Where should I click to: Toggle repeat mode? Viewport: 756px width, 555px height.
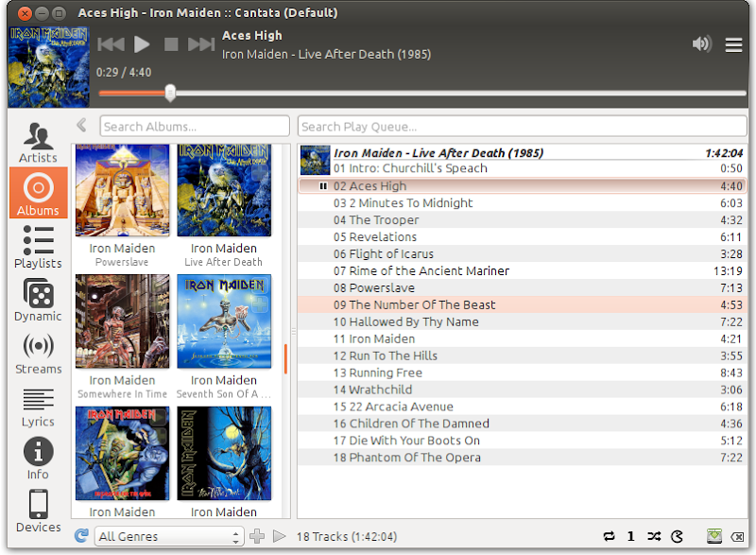(609, 536)
